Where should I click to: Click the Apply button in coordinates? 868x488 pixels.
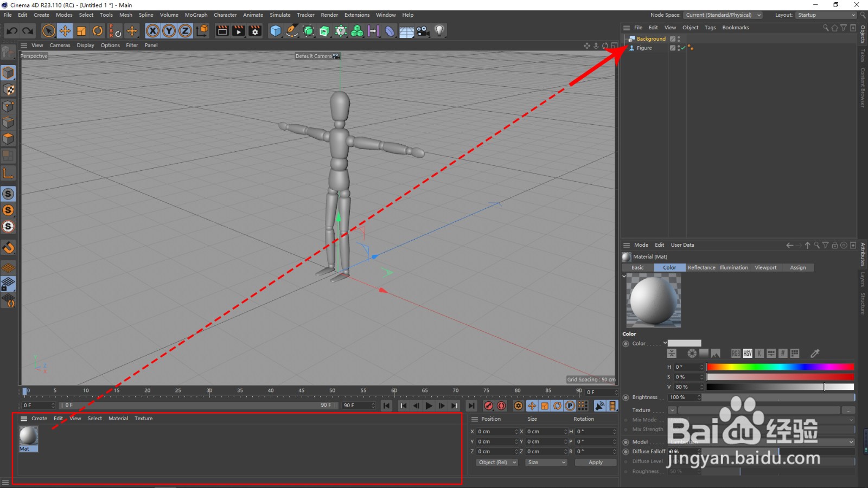[595, 463]
